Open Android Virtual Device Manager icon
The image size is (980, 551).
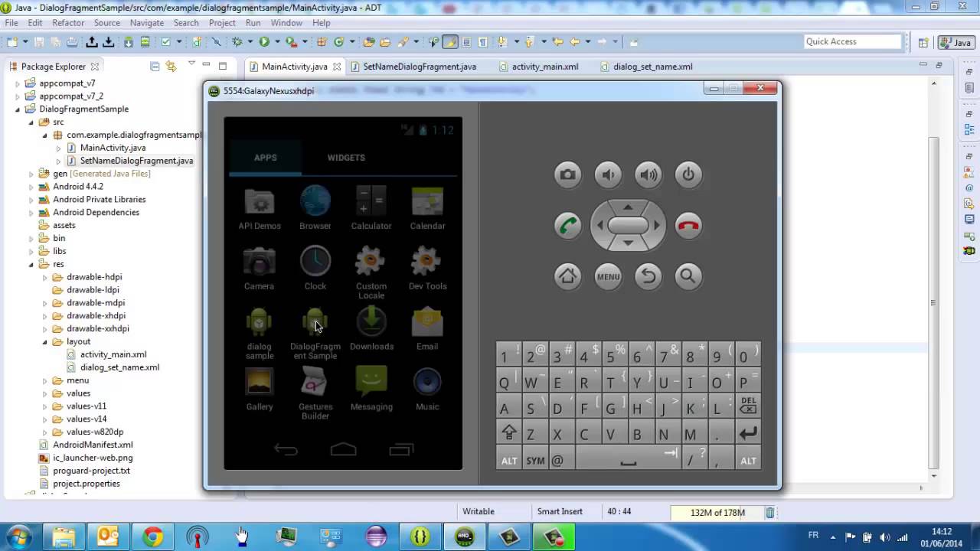(145, 42)
